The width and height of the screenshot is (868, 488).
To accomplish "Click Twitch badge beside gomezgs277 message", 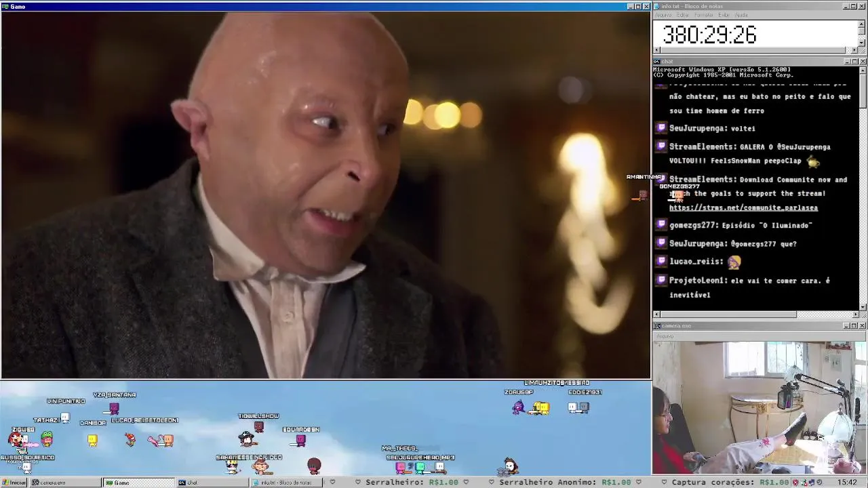I will tap(661, 224).
